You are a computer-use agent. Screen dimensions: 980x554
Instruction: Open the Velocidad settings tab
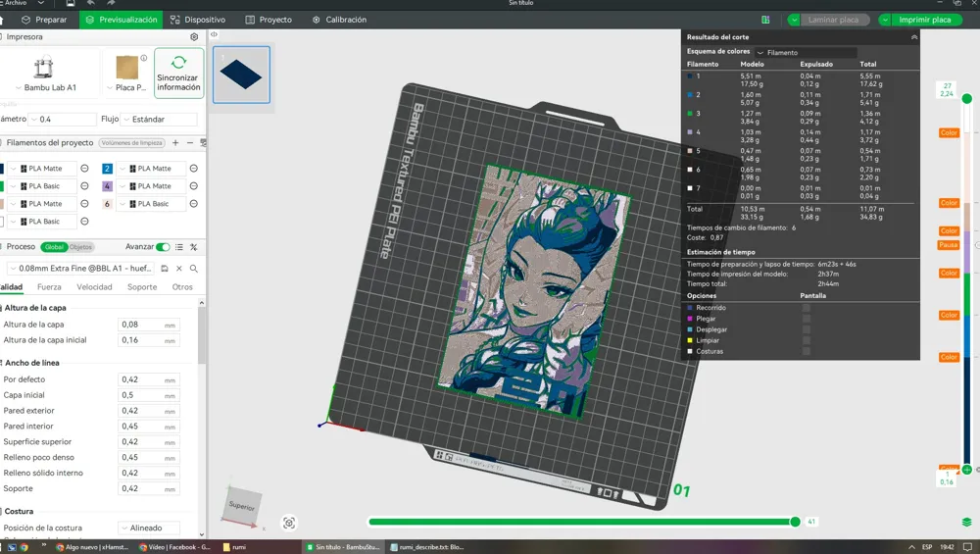point(94,287)
